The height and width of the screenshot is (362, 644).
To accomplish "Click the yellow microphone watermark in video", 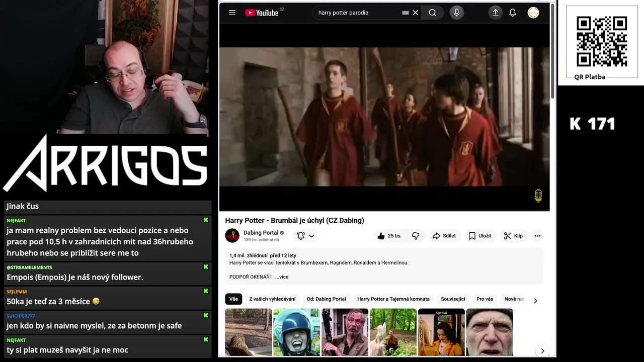I will (538, 196).
